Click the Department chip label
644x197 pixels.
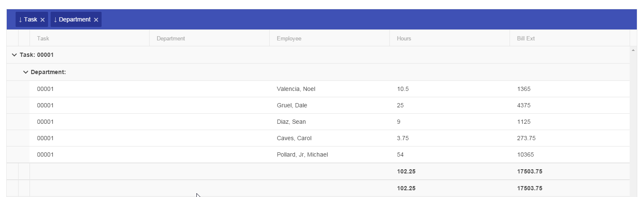point(75,20)
